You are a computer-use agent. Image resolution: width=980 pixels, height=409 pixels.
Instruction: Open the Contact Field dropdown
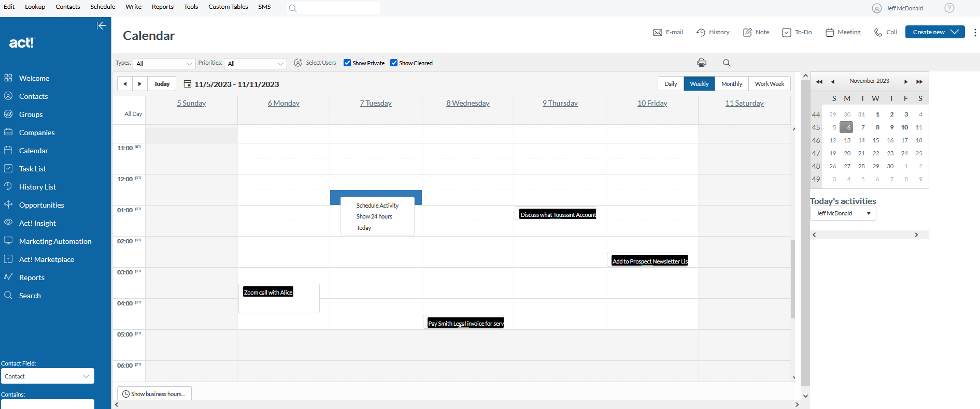point(48,376)
